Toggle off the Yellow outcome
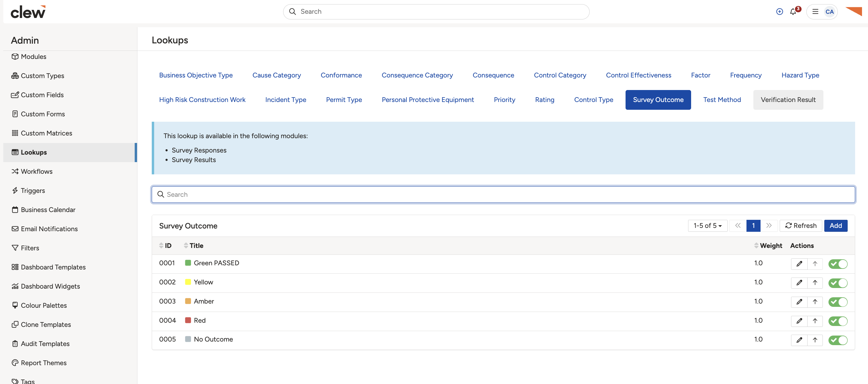The width and height of the screenshot is (868, 384). [x=838, y=283]
